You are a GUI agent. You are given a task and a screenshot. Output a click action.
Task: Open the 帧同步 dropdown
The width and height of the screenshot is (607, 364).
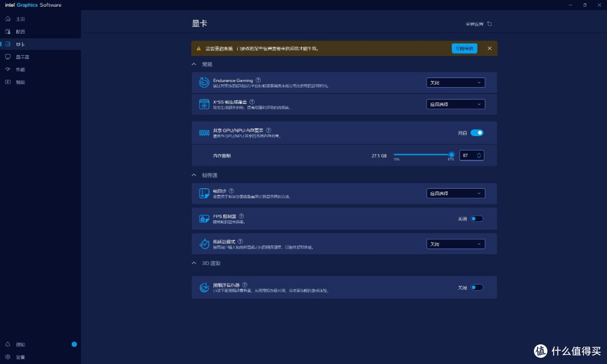(x=456, y=193)
